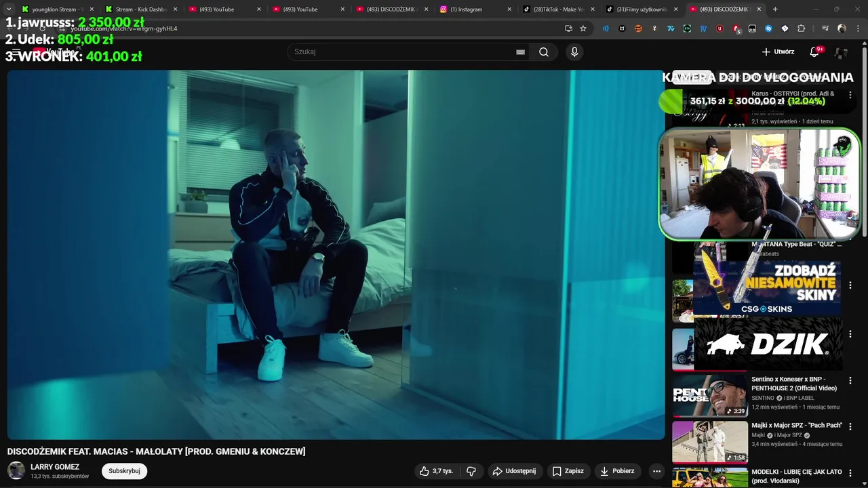Screen dimensions: 868x488
Task: Open the green square extension icon
Action: 687,28
